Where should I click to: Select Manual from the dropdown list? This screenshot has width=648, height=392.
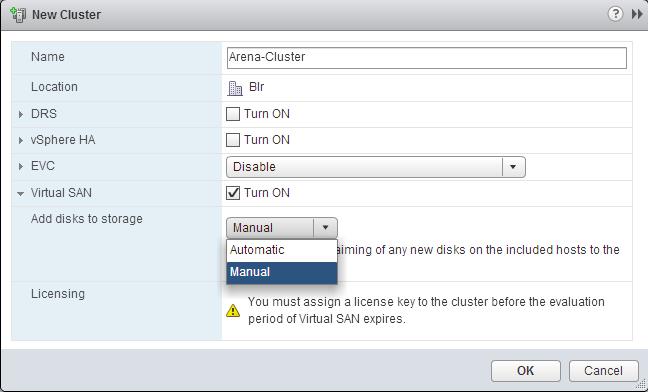(282, 272)
